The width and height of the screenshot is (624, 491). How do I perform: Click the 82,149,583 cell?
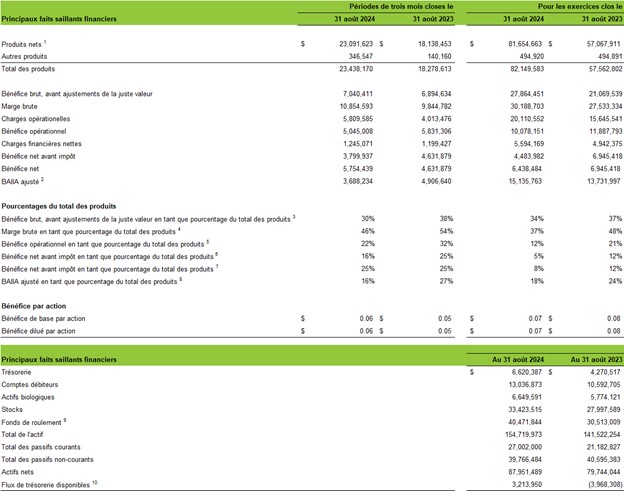[527, 69]
